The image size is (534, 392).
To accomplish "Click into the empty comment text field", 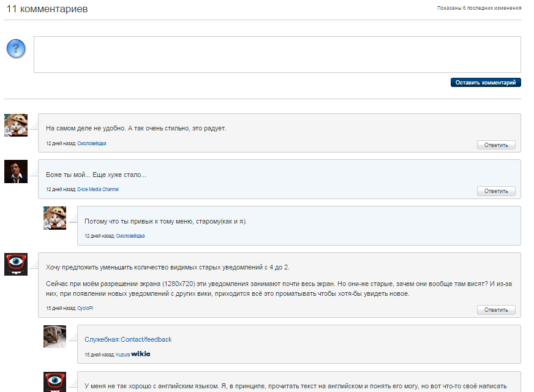I will 277,55.
